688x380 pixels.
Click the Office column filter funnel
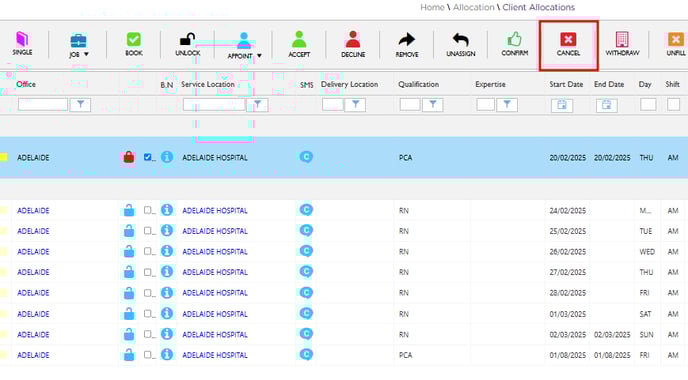point(80,104)
